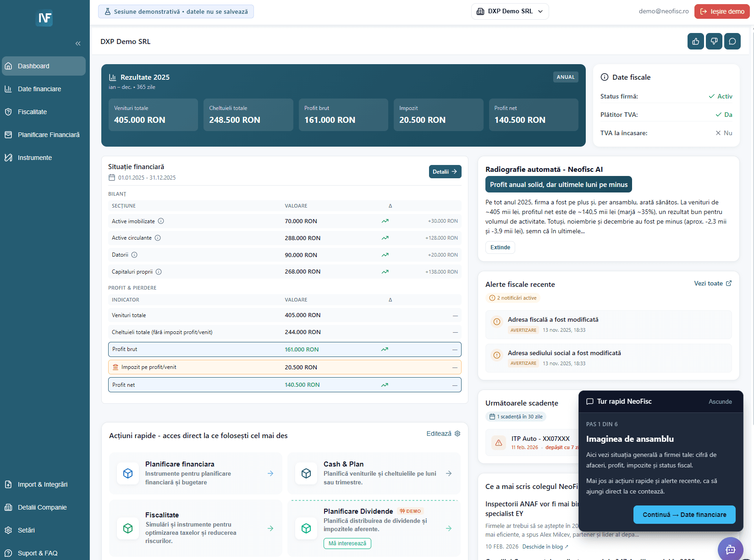Open the floating chat assistant bubble
This screenshot has width=754, height=560.
pyautogui.click(x=731, y=549)
